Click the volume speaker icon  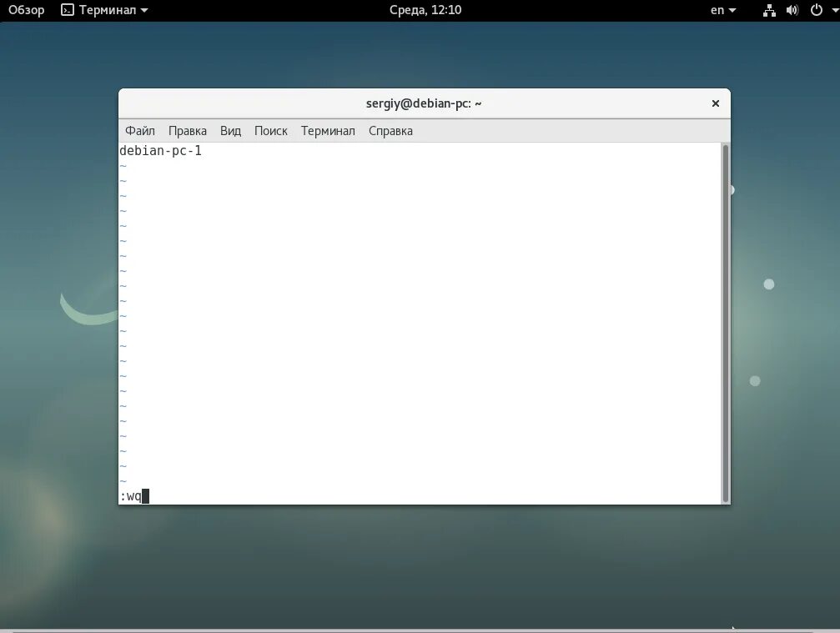(792, 10)
